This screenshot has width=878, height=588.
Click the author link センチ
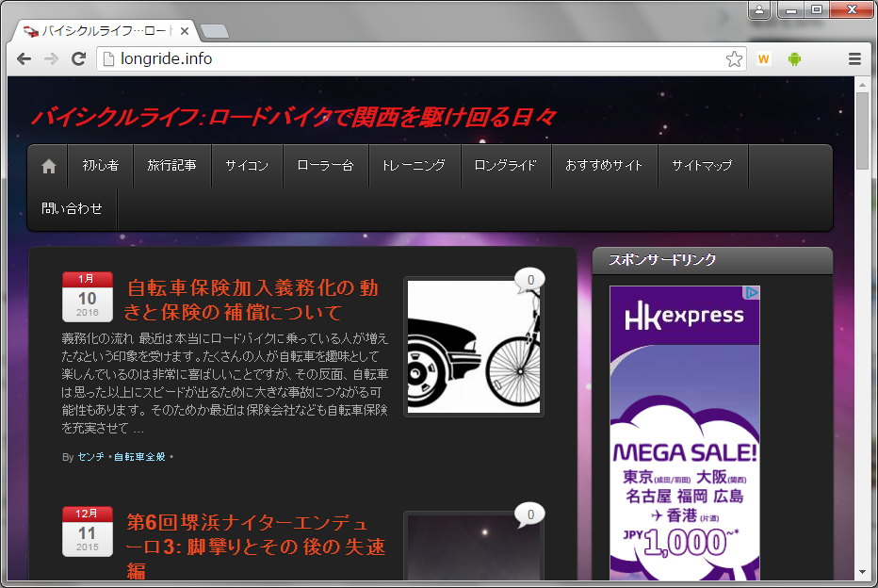[90, 457]
